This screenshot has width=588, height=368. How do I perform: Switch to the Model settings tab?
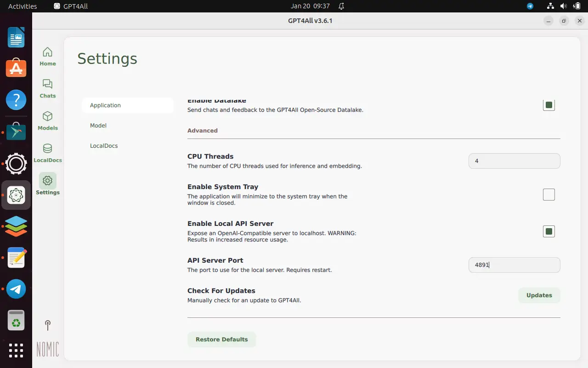128,126
